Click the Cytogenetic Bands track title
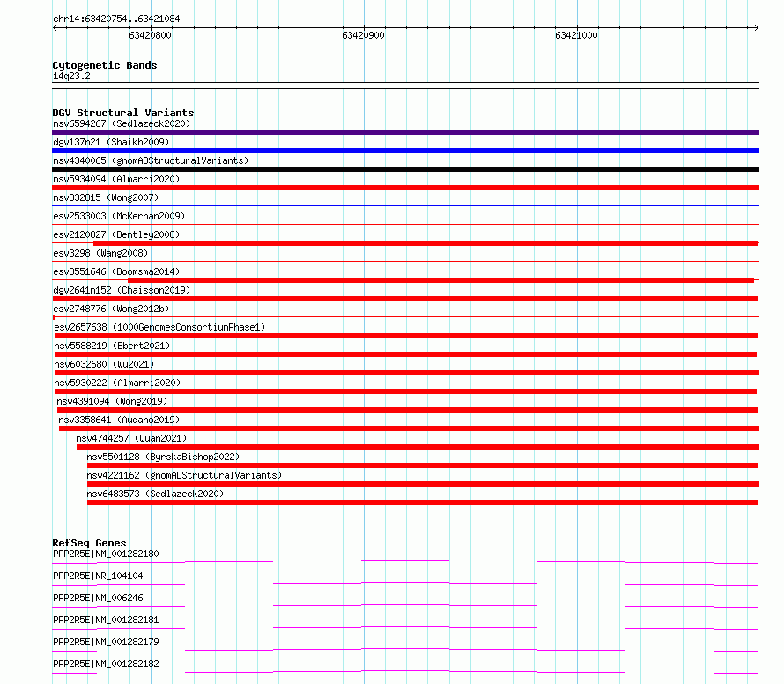Image resolution: width=784 pixels, height=684 pixels. coord(105,65)
